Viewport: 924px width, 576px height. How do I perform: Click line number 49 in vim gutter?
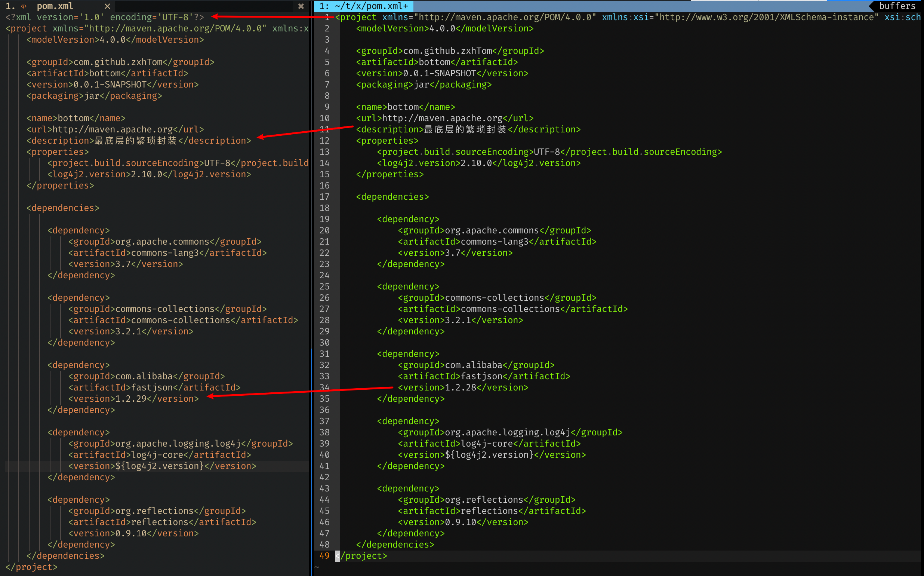(x=324, y=556)
